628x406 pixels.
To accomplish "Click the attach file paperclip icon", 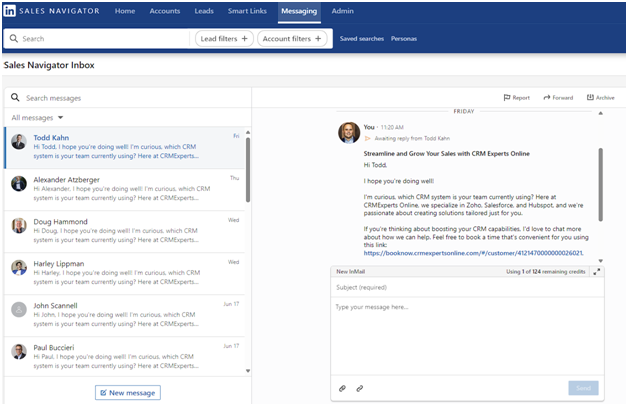I will pos(342,388).
